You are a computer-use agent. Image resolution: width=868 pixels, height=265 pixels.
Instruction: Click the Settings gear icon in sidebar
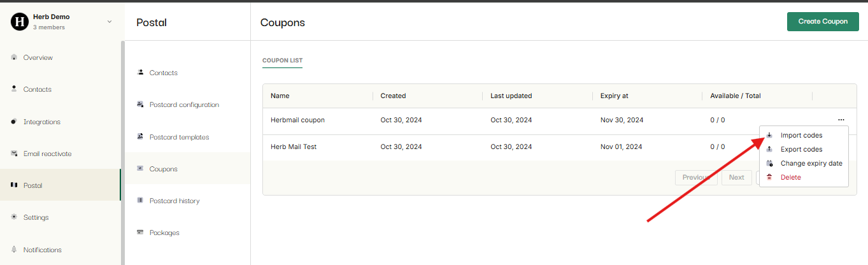[14, 217]
